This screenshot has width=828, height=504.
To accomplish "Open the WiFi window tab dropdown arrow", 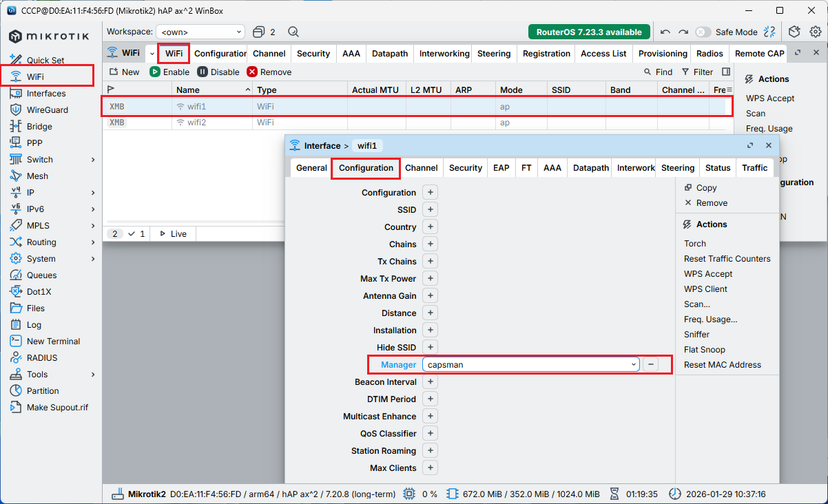I will pyautogui.click(x=152, y=53).
